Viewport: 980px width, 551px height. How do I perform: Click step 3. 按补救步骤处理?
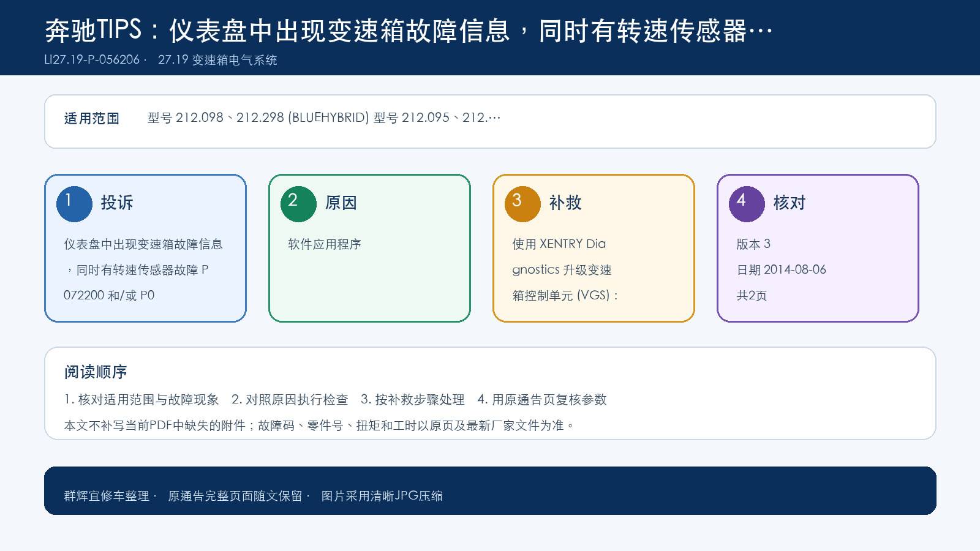413,400
